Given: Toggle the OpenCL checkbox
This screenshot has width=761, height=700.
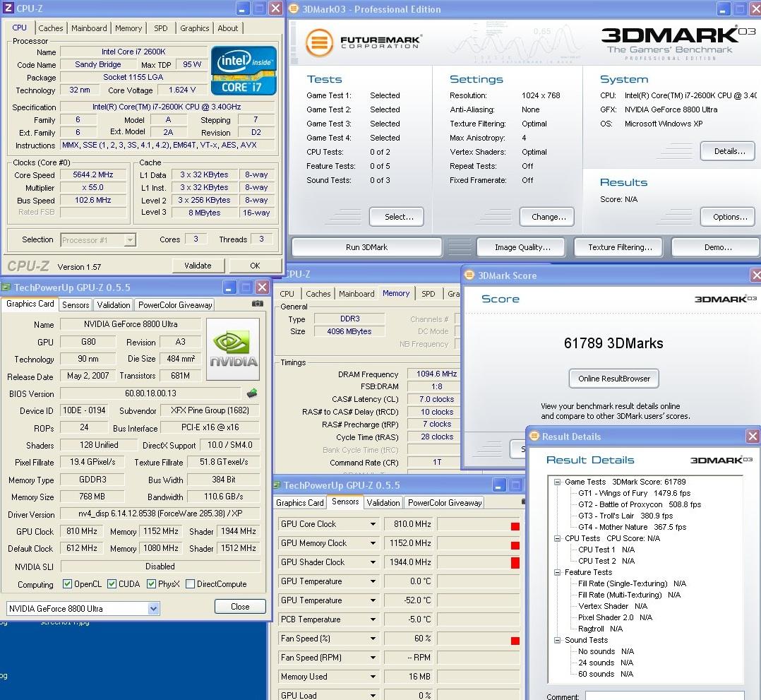Looking at the screenshot, I should [x=68, y=584].
